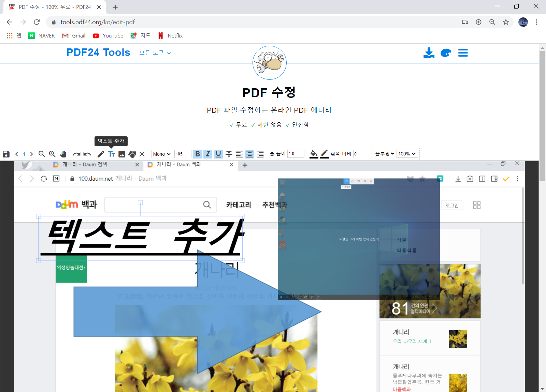Select the hand pan tool
This screenshot has height=392, width=546.
pyautogui.click(x=63, y=154)
